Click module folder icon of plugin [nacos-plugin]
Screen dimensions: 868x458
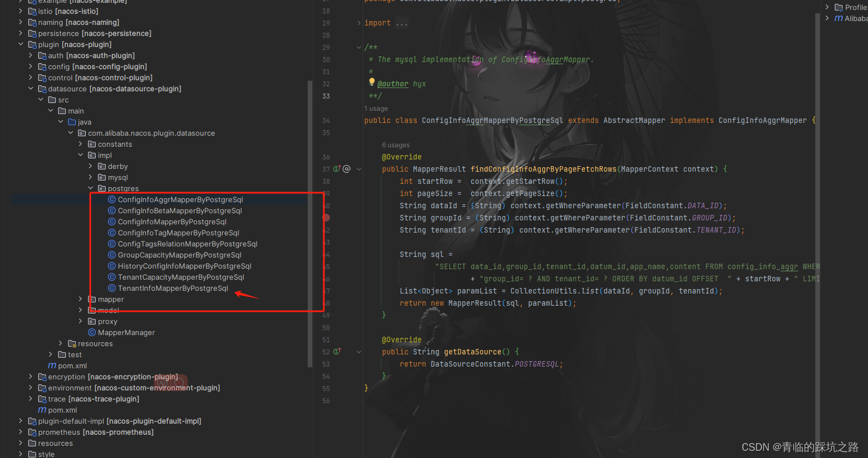point(32,44)
